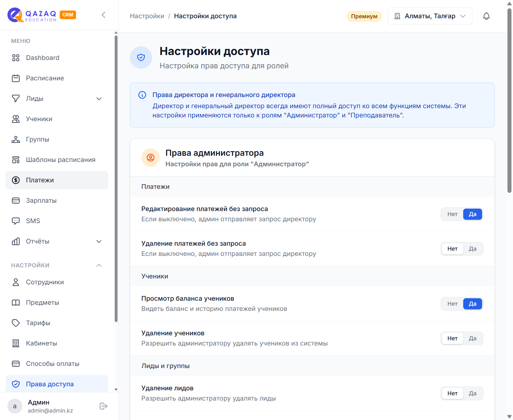The image size is (513, 420).
Task: Click the Ученики section header in permissions
Action: point(312,276)
